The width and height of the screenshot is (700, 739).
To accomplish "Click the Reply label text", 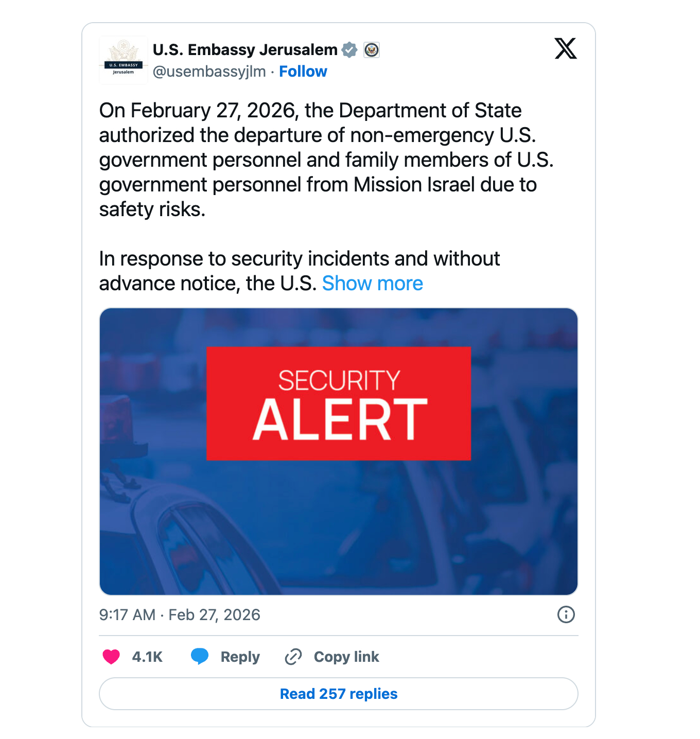I will pyautogui.click(x=240, y=657).
